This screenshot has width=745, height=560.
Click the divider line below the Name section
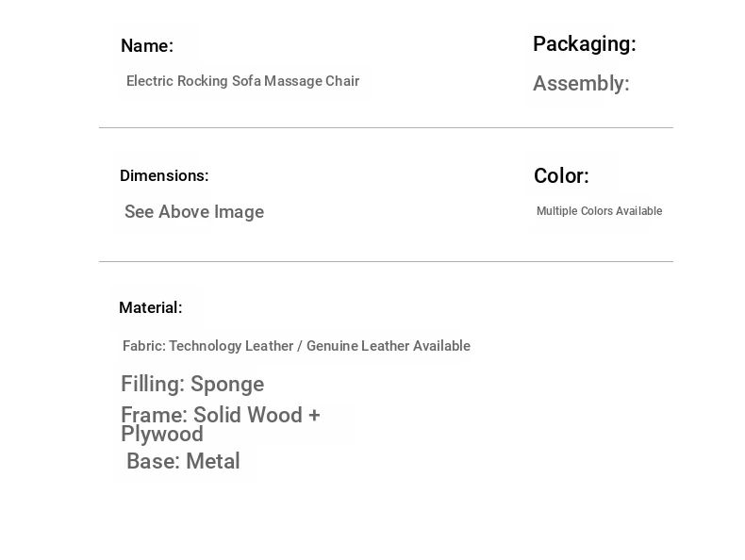tap(386, 127)
